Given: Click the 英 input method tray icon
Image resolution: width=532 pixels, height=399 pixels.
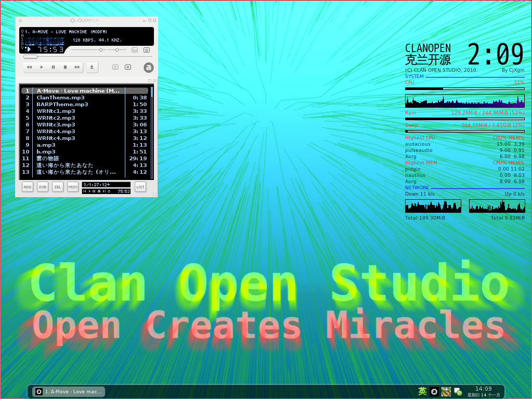Looking at the screenshot, I should click(422, 392).
